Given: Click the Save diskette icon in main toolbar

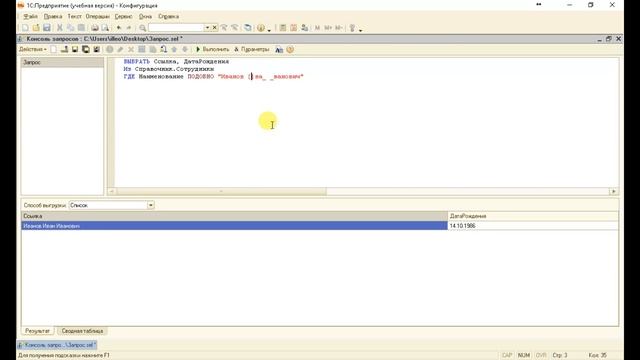Looking at the screenshot, I should pos(47,28).
